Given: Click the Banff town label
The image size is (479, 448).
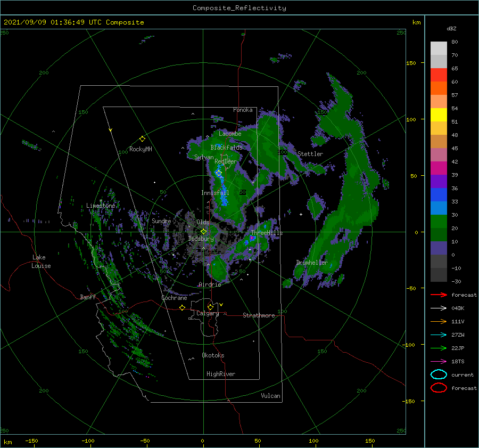Looking at the screenshot, I should tap(88, 297).
